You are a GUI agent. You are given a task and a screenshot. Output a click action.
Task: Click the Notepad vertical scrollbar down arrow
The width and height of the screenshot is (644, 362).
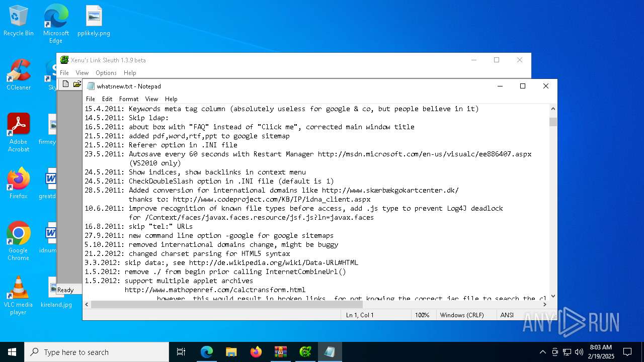(x=553, y=296)
